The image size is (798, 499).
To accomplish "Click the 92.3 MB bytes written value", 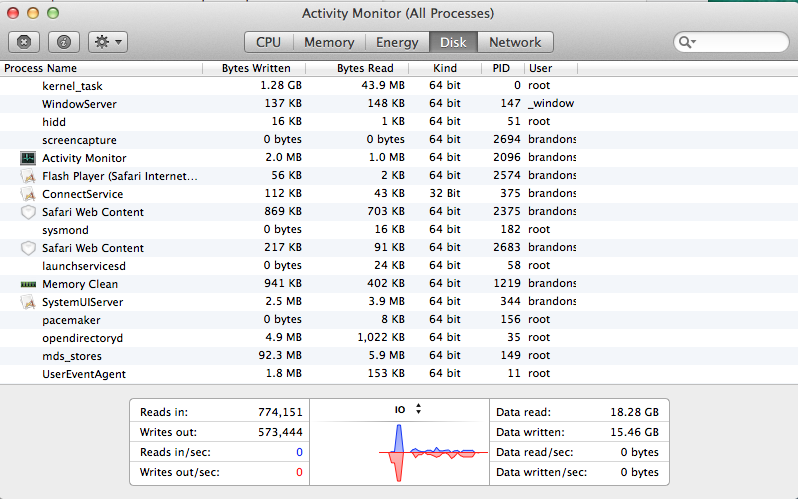I will [280, 355].
